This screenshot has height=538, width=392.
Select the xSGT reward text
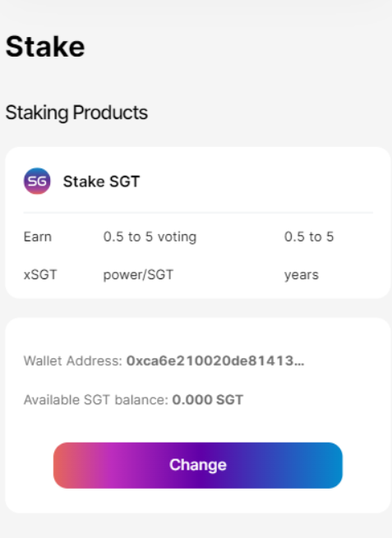(40, 274)
